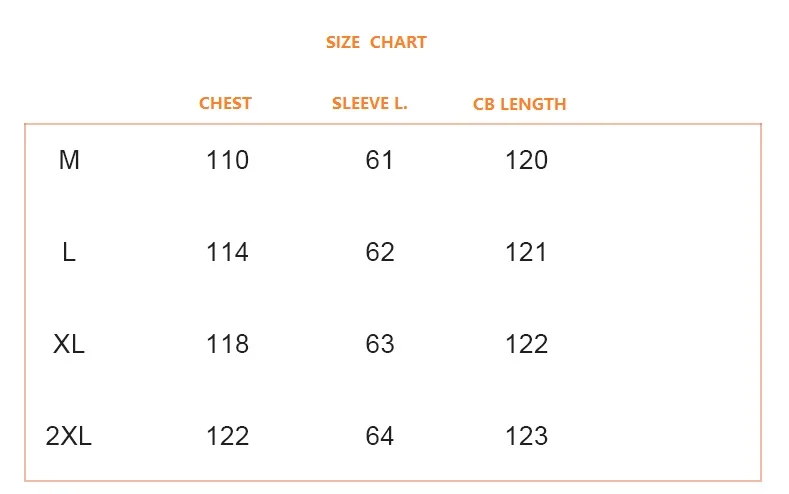Click the SIZE CHART title

pyautogui.click(x=376, y=42)
